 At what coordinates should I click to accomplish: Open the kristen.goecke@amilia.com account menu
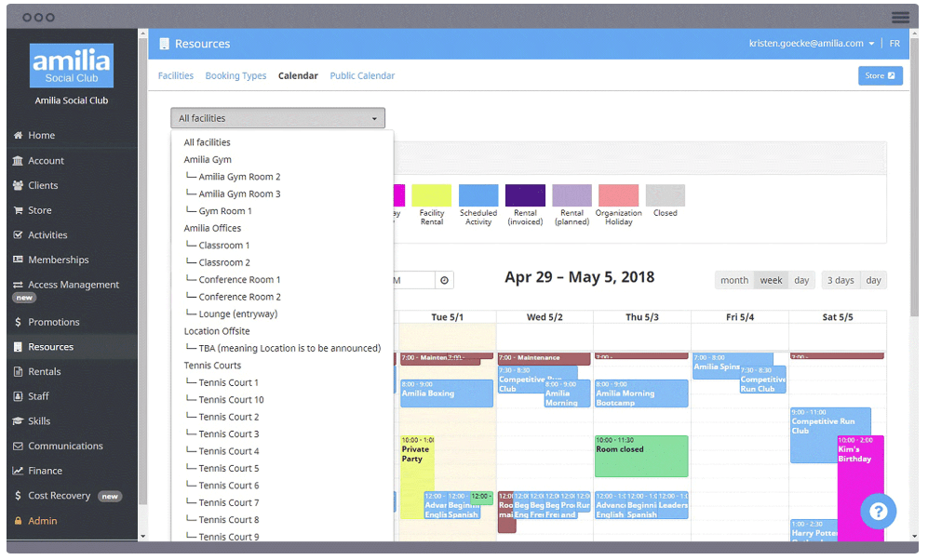tap(812, 44)
